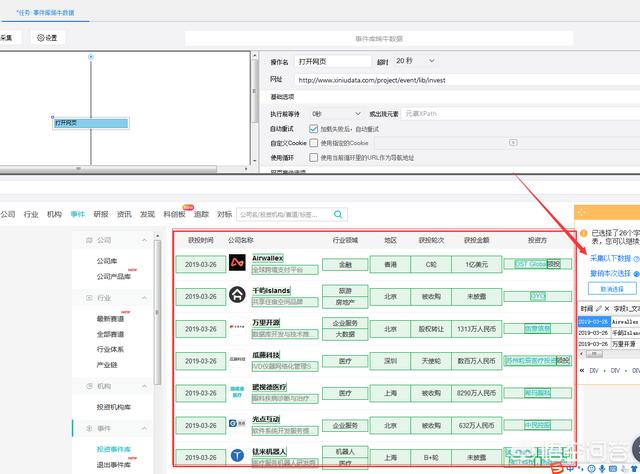
Task: Open 投资事件库 in sidebar
Action: pyautogui.click(x=113, y=449)
